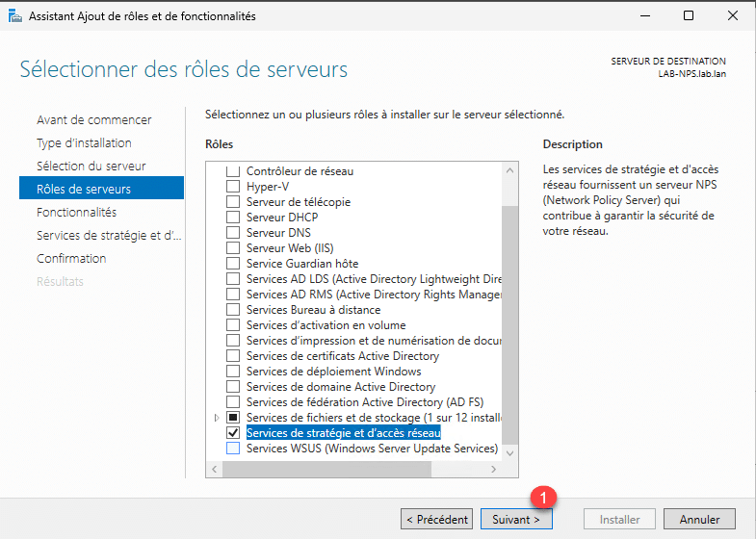Enable the Serveur DHCP role

point(232,218)
